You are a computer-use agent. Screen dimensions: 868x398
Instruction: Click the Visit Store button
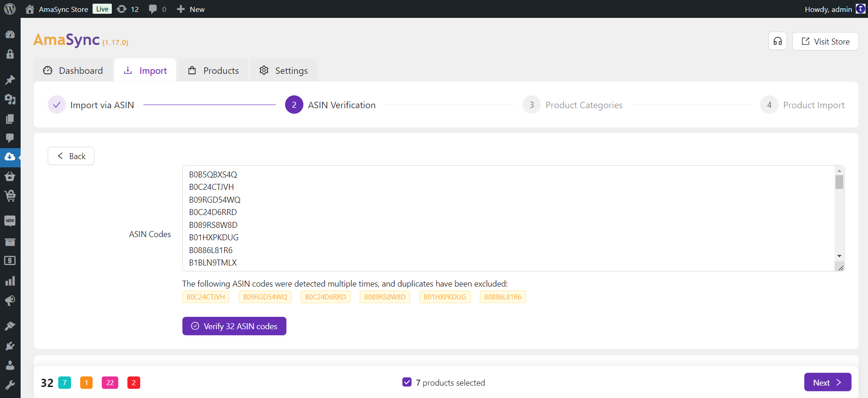click(825, 41)
